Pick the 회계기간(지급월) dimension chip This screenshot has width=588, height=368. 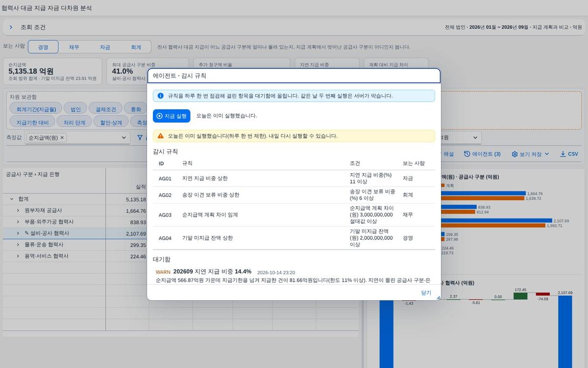pos(36,109)
